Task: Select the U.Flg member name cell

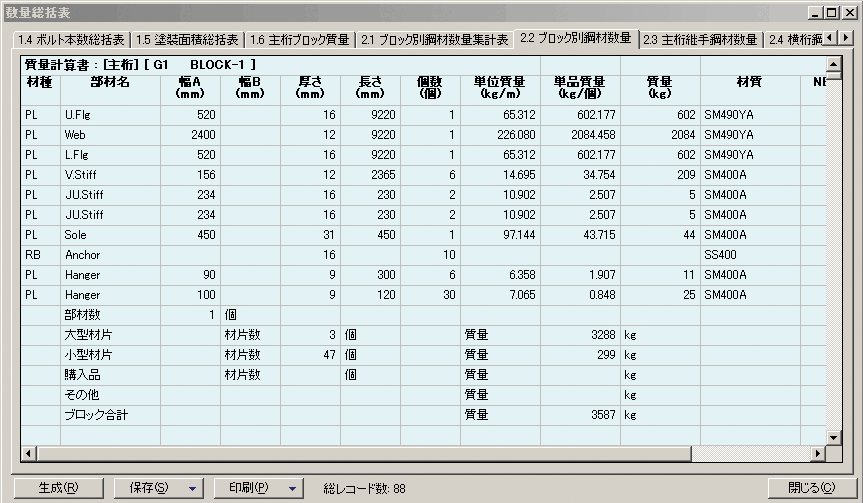Action: [x=110, y=115]
